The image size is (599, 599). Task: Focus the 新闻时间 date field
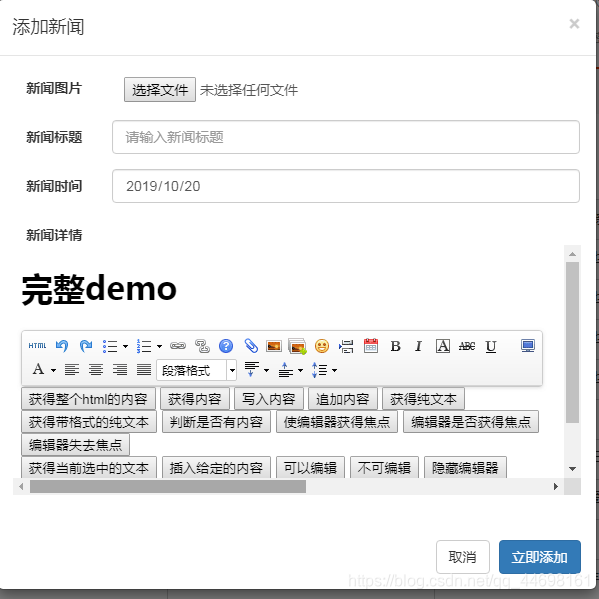pos(346,186)
